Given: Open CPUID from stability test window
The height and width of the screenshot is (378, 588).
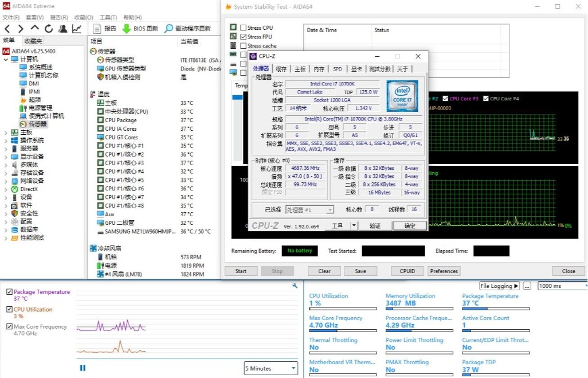Looking at the screenshot, I should tap(407, 271).
